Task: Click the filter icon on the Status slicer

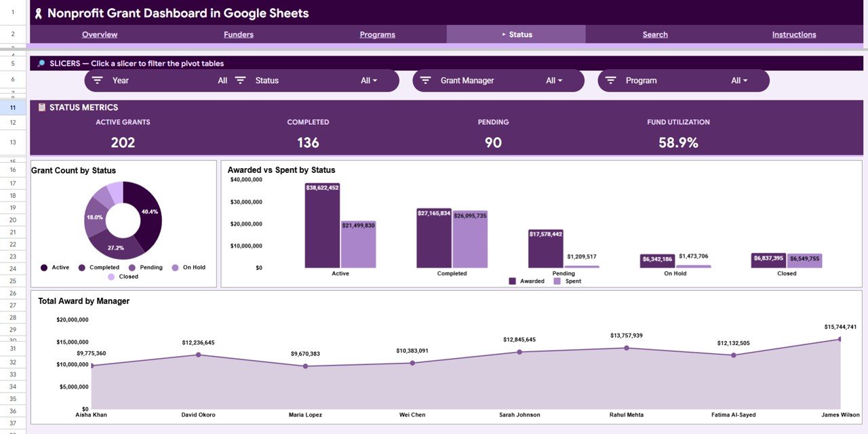Action: [x=240, y=80]
